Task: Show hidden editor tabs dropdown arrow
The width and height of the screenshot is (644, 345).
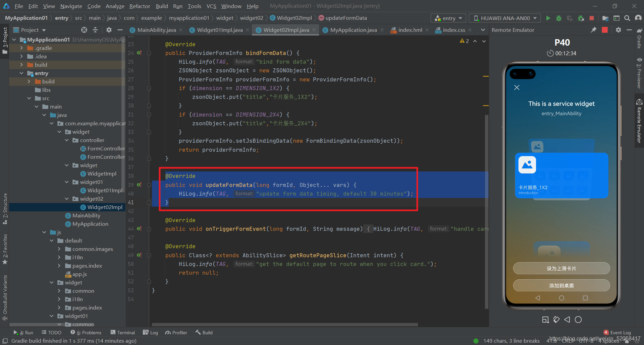Action: [x=483, y=30]
